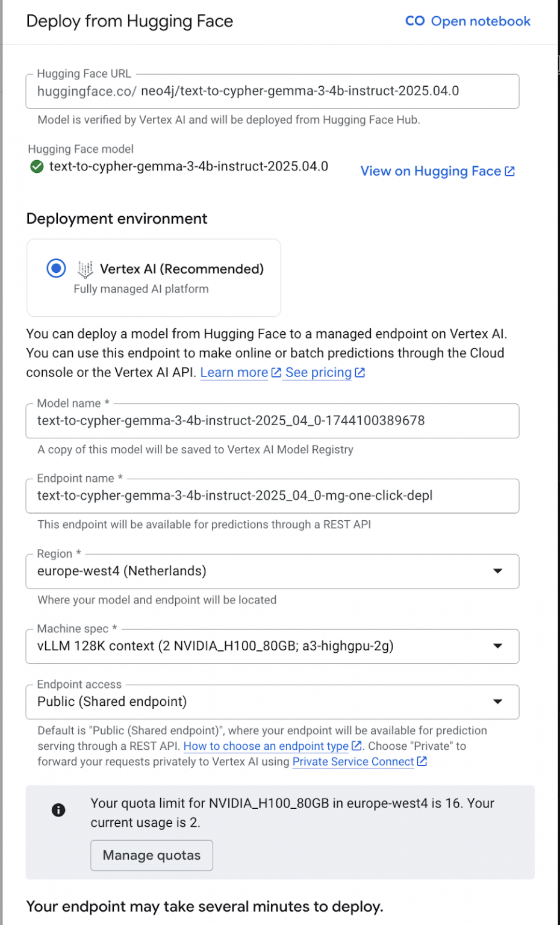Select the Vertex AI (Recommended) radio button
Screen dimensions: 560x925
[x=56, y=269]
